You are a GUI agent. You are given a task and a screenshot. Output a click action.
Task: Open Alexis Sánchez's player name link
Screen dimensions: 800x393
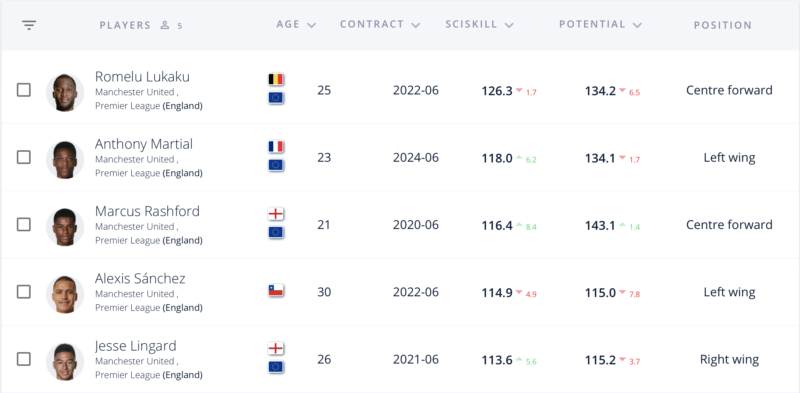pos(140,279)
